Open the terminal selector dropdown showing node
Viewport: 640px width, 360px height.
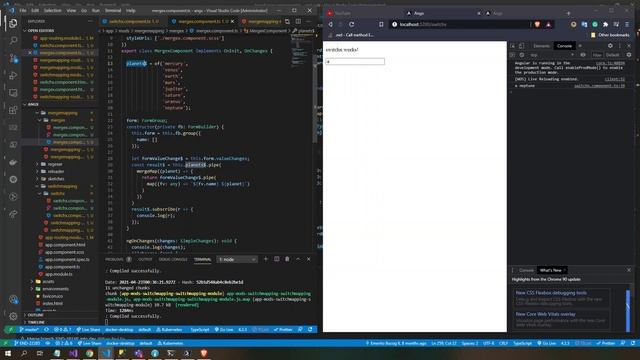click(x=237, y=259)
